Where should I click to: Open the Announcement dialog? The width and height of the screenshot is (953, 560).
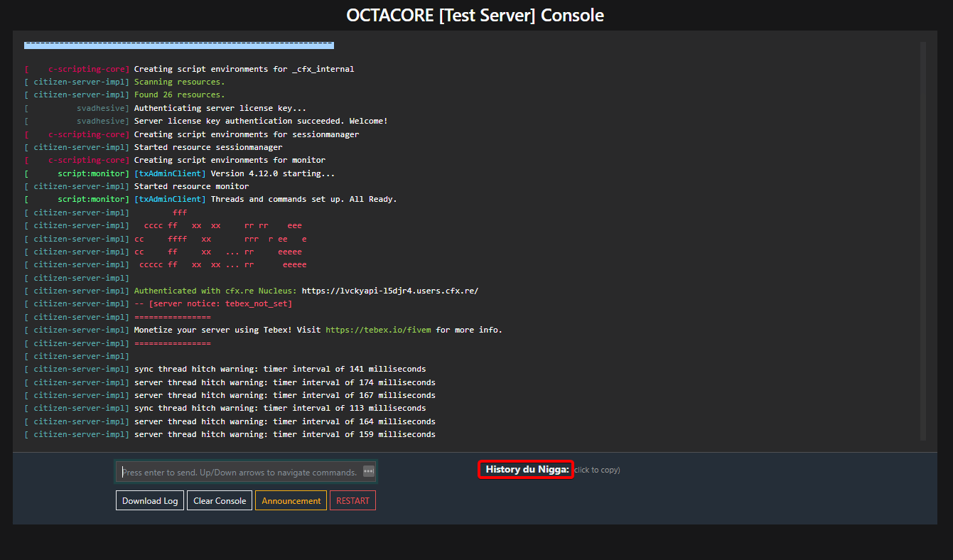[291, 501]
